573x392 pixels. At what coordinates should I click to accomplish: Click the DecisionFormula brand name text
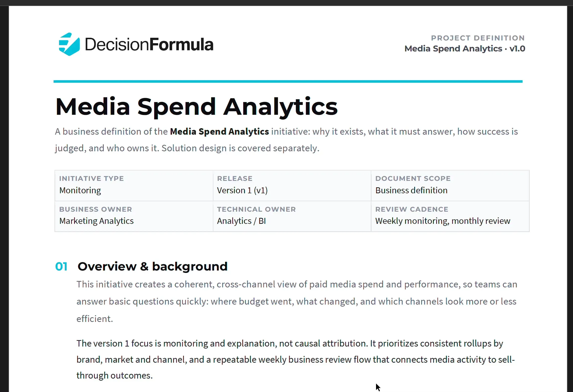coord(149,44)
